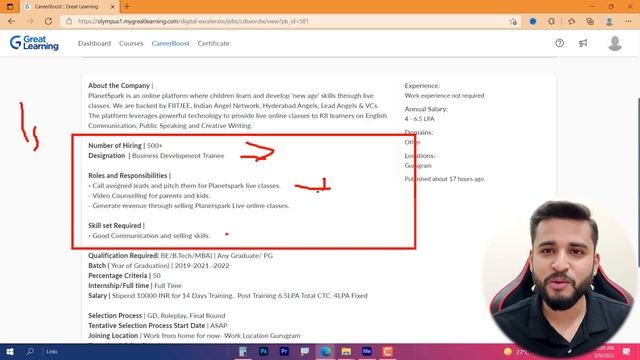Screen dimensions: 640x360
Task: Open Media Encoder from the taskbar
Action: 367,351
